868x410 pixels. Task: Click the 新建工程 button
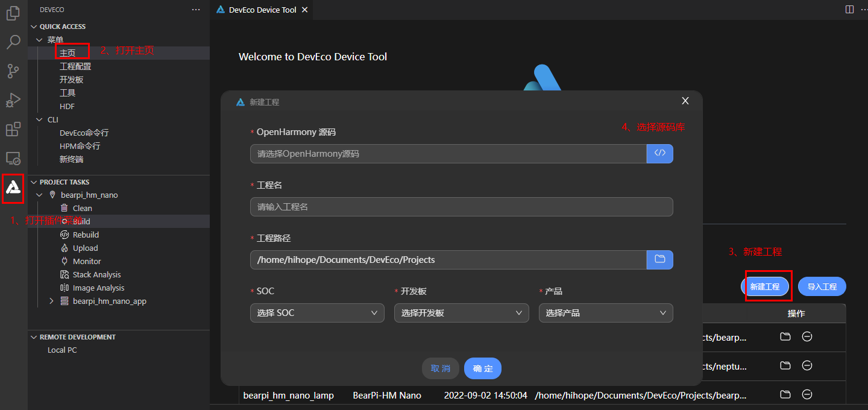tap(765, 286)
